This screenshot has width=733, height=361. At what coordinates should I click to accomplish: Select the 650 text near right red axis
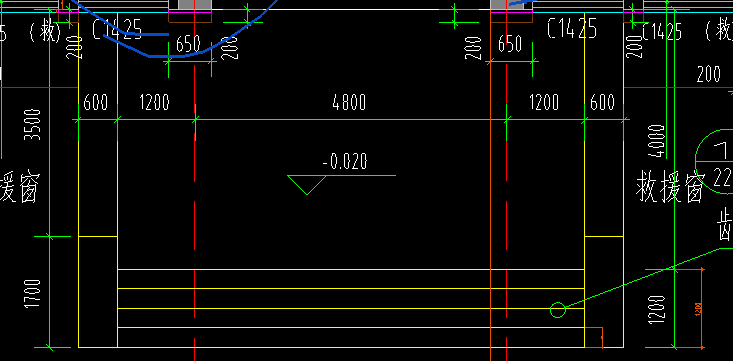coord(510,44)
